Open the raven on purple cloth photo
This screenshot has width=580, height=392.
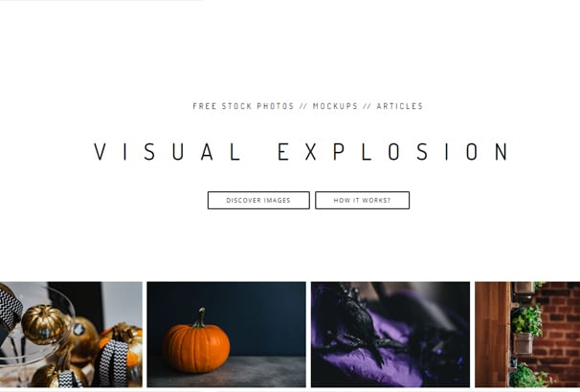point(390,335)
